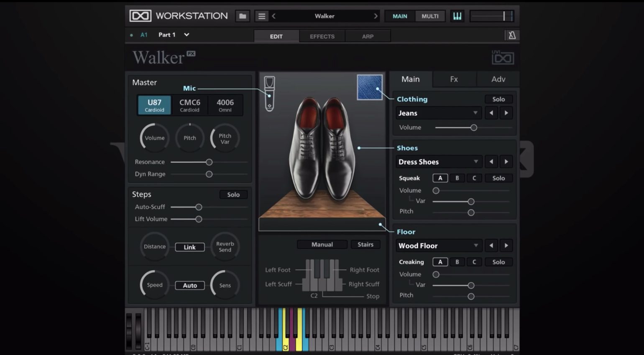
Task: Toggle the Link button
Action: click(190, 247)
